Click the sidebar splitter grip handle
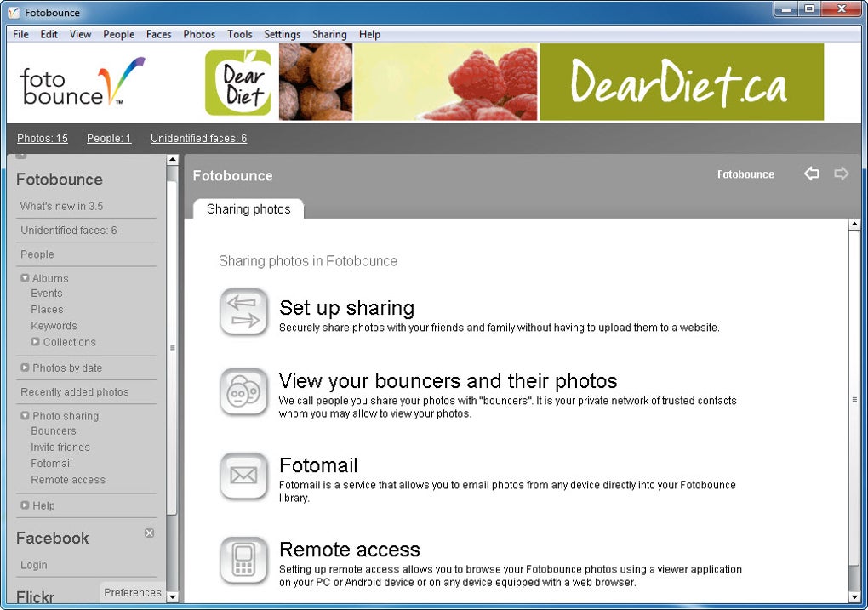Image resolution: width=868 pixels, height=610 pixels. pyautogui.click(x=172, y=348)
